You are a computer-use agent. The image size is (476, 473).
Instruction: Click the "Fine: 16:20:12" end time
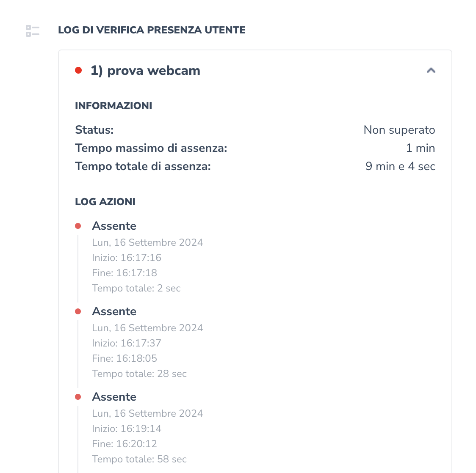[x=125, y=444]
